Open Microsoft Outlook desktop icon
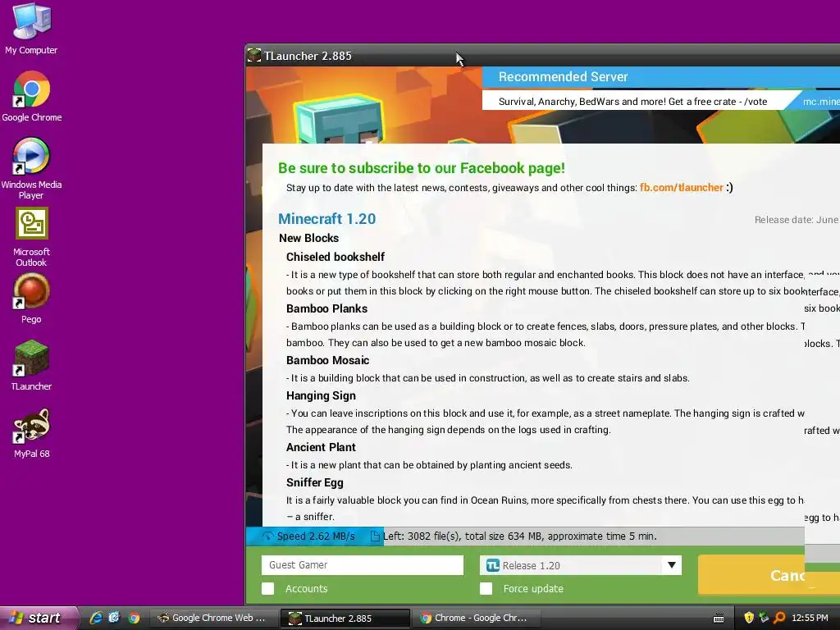 31,237
